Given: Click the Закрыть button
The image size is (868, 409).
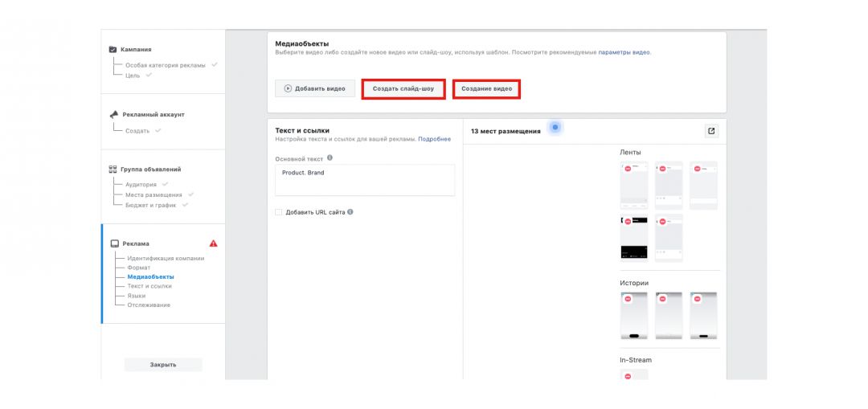Looking at the screenshot, I should coord(163,365).
